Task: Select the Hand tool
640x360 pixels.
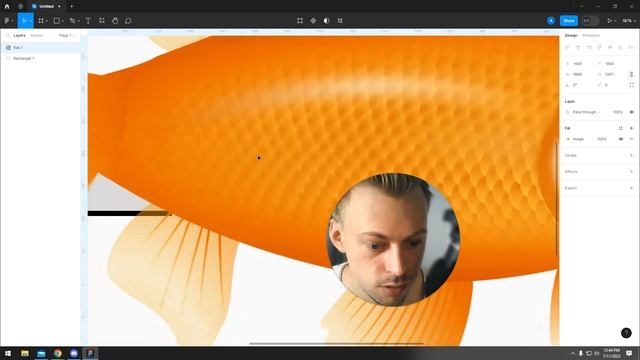Action: 115,20
